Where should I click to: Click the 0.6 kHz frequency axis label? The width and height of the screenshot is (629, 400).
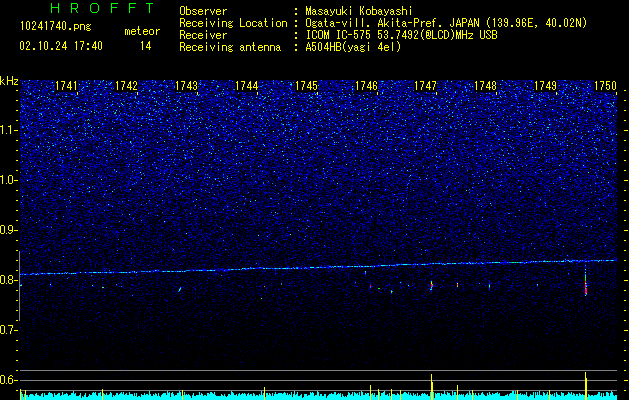click(7, 380)
